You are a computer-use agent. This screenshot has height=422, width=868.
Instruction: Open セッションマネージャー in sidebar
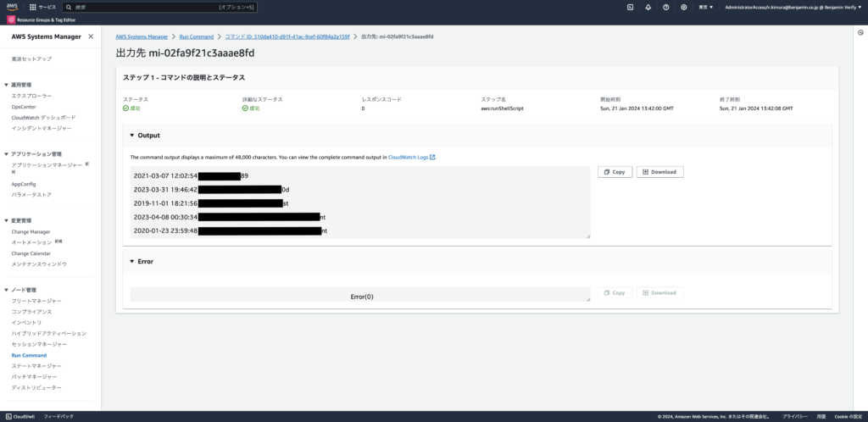click(x=39, y=344)
